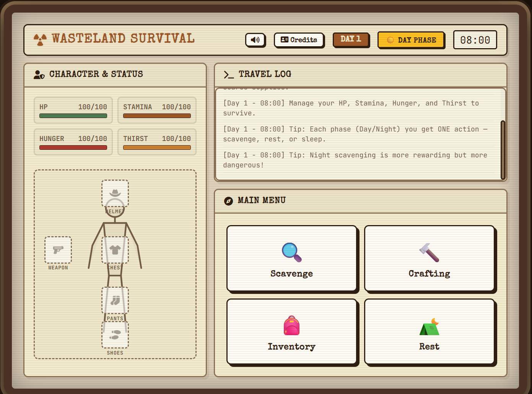Click the HP 100/100 value
The image size is (532, 394).
click(93, 107)
